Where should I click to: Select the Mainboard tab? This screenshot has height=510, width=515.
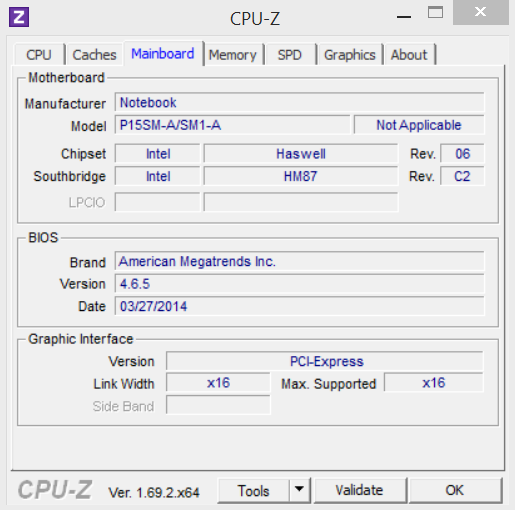coord(163,54)
